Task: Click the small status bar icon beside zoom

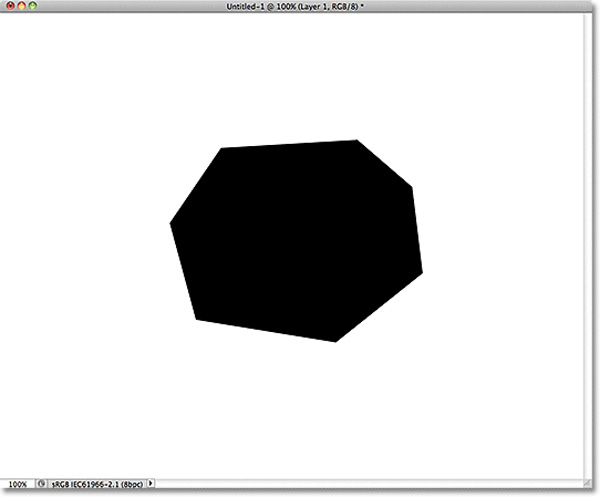Action: [43, 482]
